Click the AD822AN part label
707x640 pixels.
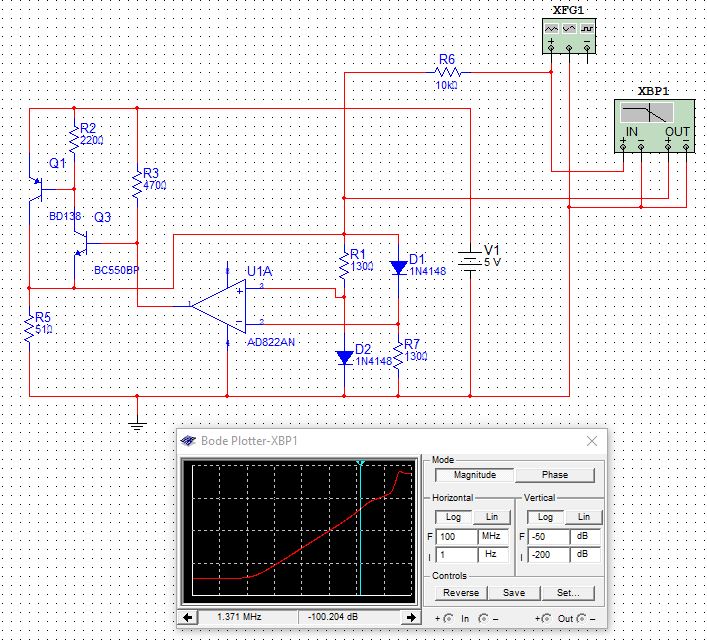tap(271, 342)
